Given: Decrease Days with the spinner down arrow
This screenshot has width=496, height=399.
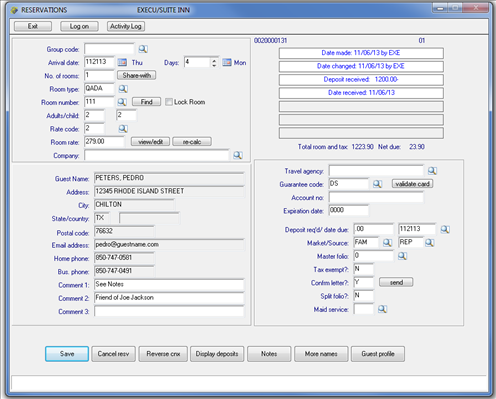Looking at the screenshot, I should tap(214, 65).
